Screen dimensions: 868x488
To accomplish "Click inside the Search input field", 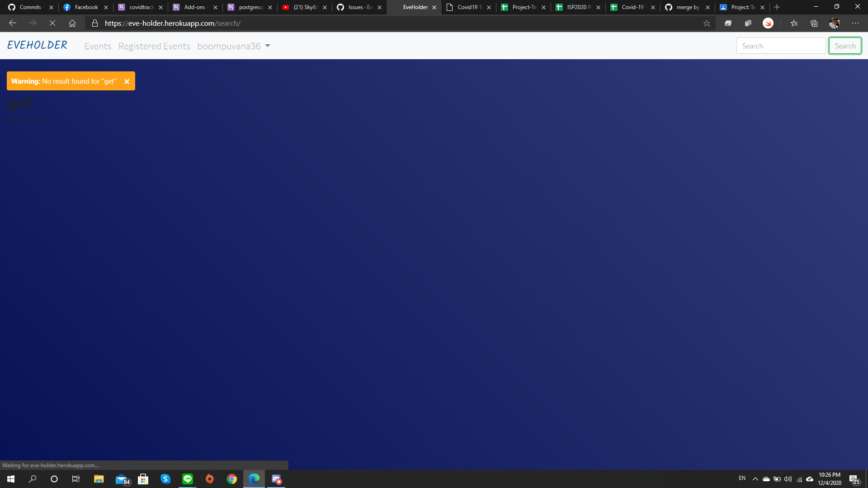I will 781,46.
